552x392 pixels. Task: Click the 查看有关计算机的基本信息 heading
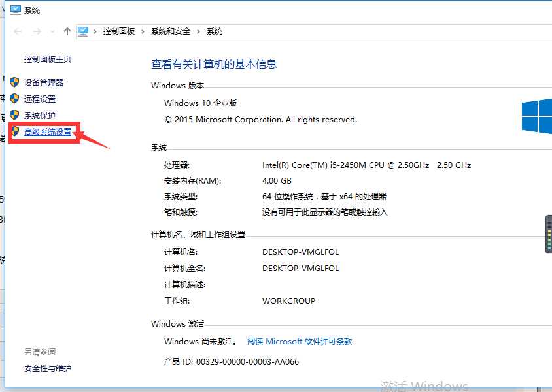coord(214,64)
